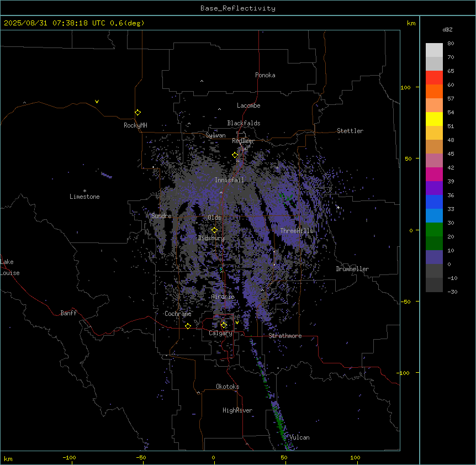Click the Limestone label

(x=84, y=197)
